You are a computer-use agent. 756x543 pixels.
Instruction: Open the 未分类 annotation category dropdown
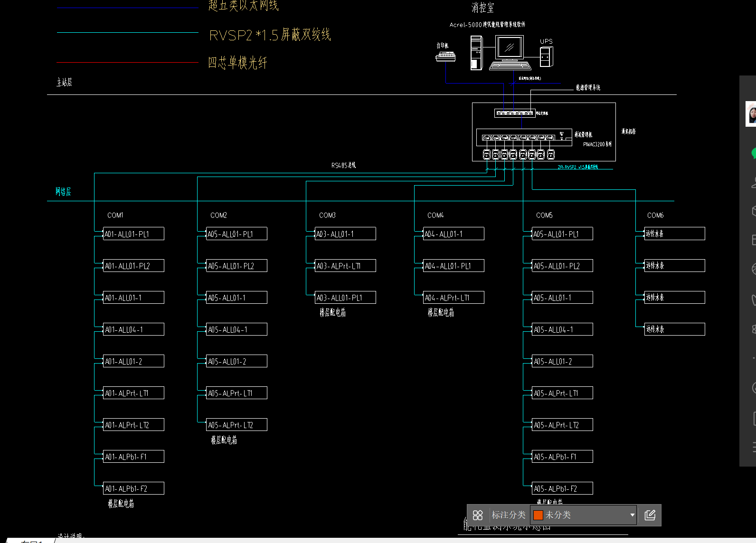tap(584, 515)
